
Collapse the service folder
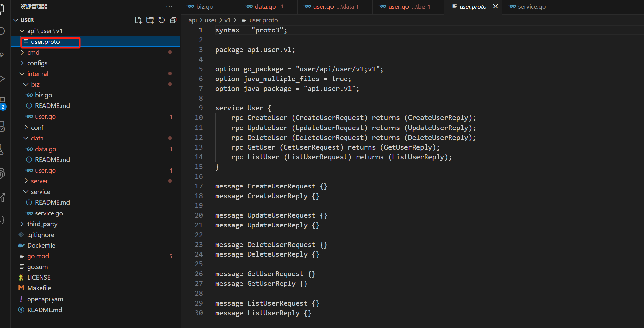coord(26,192)
